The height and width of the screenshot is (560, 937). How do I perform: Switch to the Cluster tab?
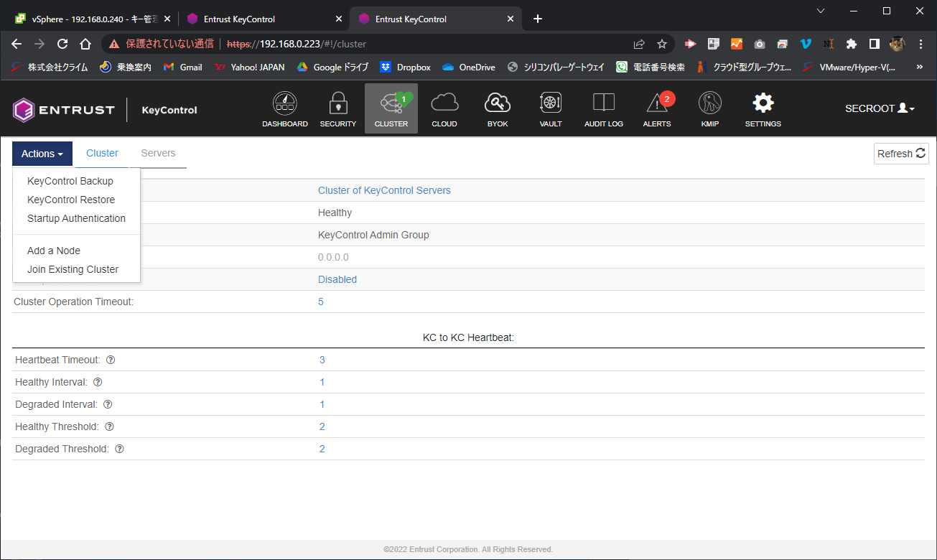click(102, 153)
